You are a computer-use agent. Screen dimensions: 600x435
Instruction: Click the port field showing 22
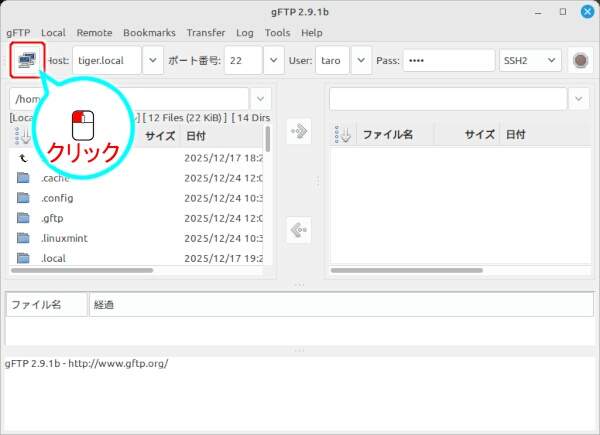pyautogui.click(x=244, y=60)
